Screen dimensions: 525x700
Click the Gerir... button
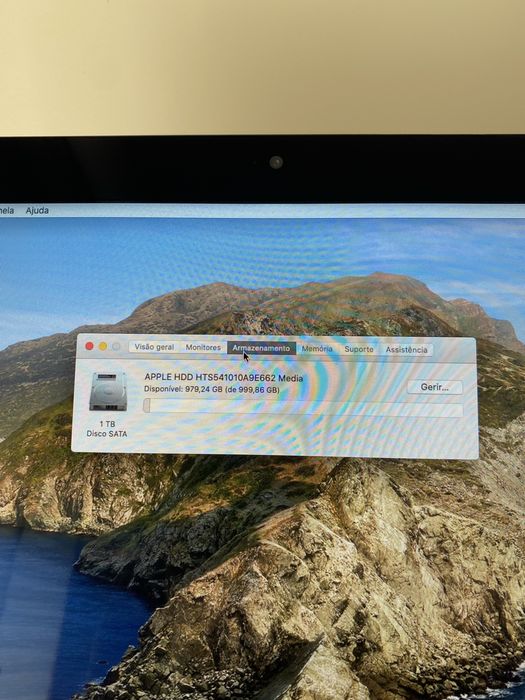point(434,387)
